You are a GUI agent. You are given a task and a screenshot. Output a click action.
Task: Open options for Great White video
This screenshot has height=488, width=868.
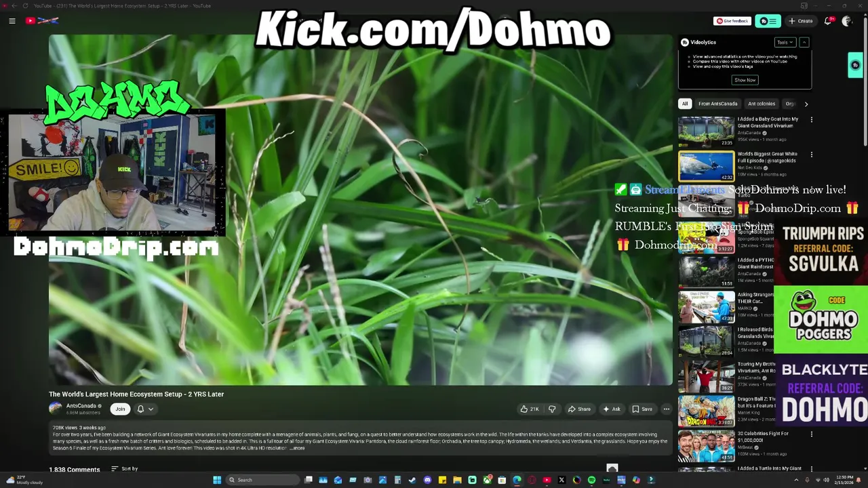(811, 155)
